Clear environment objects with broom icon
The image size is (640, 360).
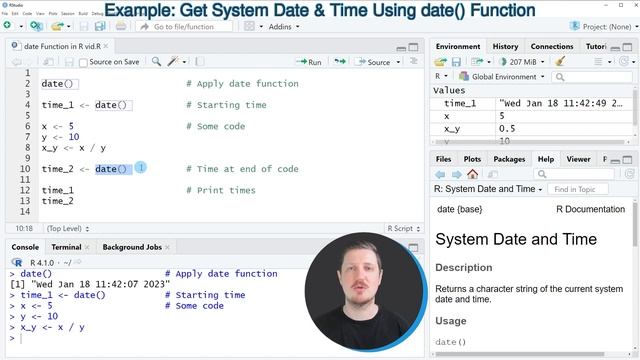[560, 62]
